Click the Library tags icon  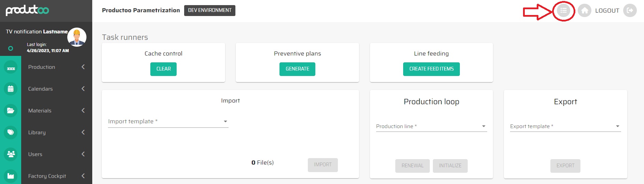11,133
